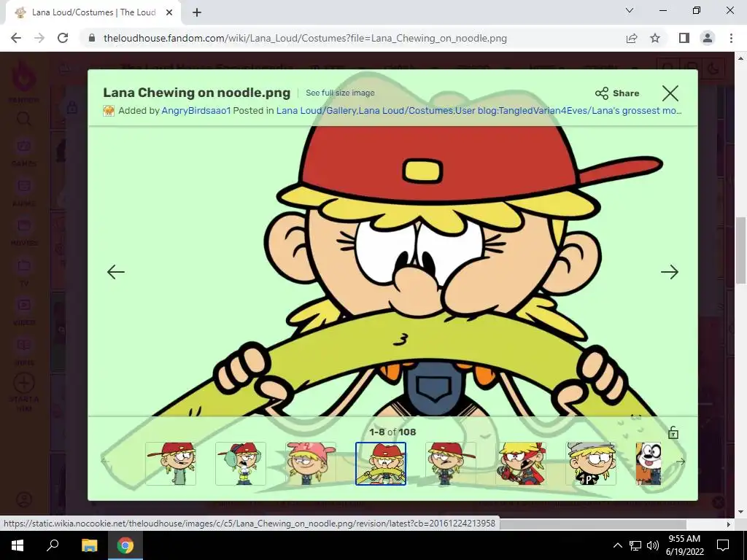Go to next image with right arrow
Screen dimensions: 747x560
pos(670,272)
